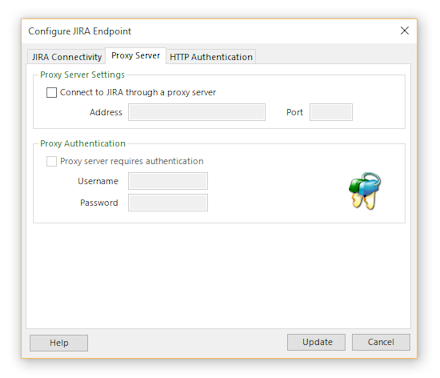Cancel the Configure JIRA Endpoint dialog
The width and height of the screenshot is (440, 378).
(381, 342)
